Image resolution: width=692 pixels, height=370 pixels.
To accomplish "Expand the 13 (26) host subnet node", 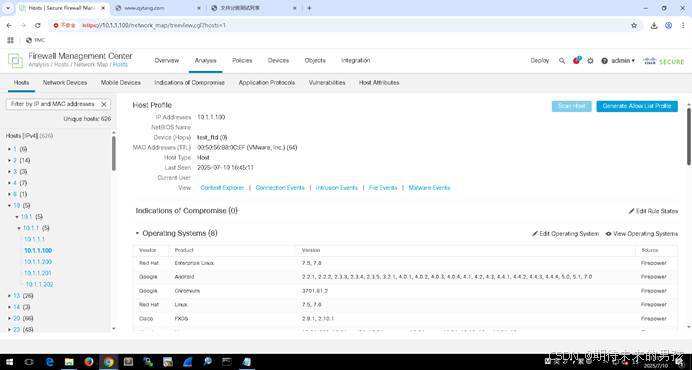I will 9,296.
